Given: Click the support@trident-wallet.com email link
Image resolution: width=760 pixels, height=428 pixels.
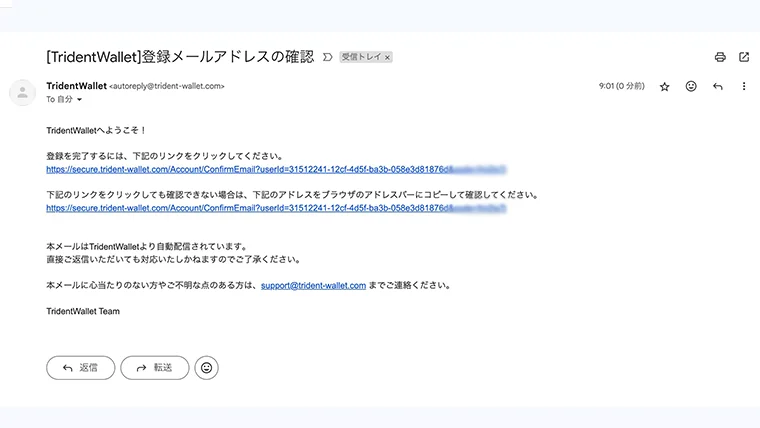Looking at the screenshot, I should pos(313,285).
